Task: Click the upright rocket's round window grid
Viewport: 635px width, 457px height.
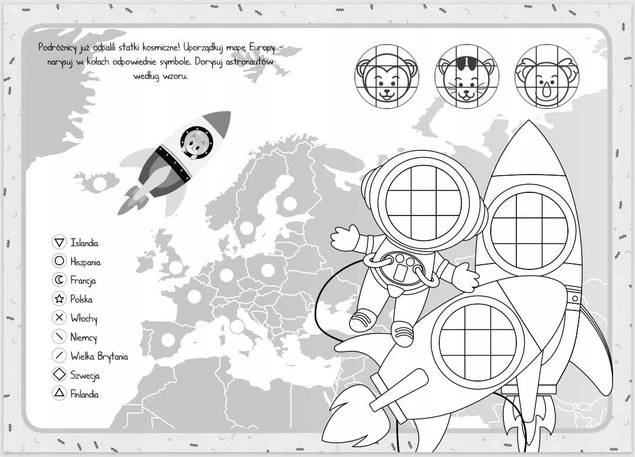Action: (x=528, y=229)
